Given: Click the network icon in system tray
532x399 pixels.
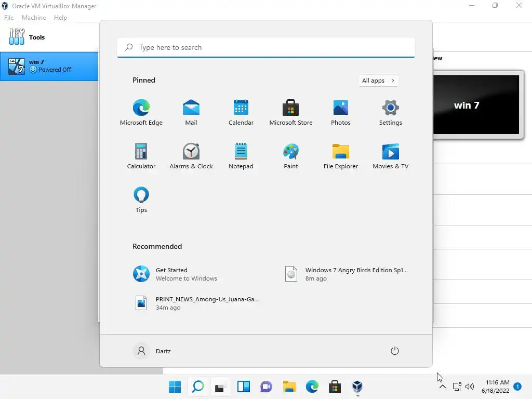Looking at the screenshot, I should point(457,387).
